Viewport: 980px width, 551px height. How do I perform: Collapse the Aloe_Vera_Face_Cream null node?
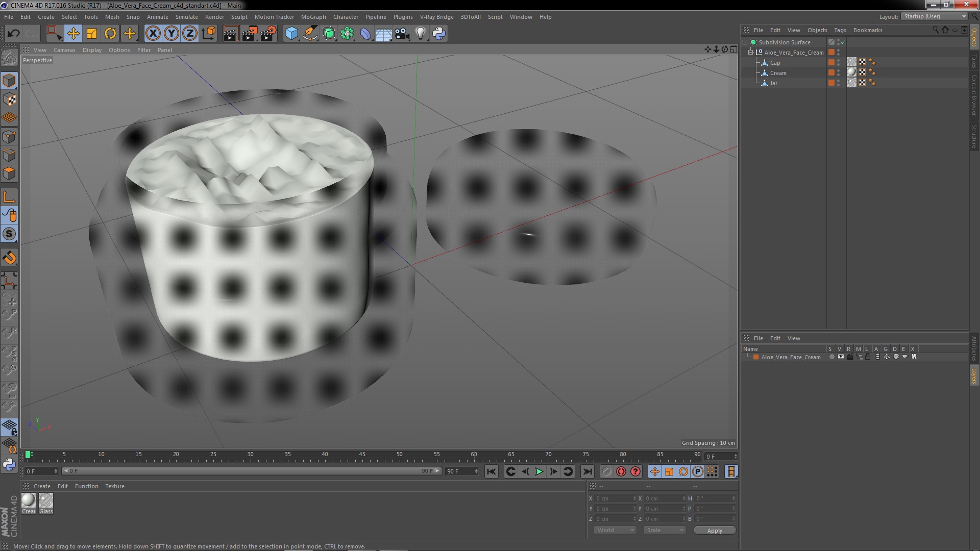point(751,53)
